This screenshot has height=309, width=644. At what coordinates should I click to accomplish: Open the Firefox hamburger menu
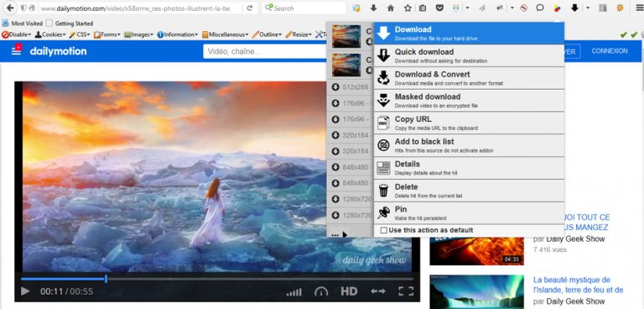(639, 8)
